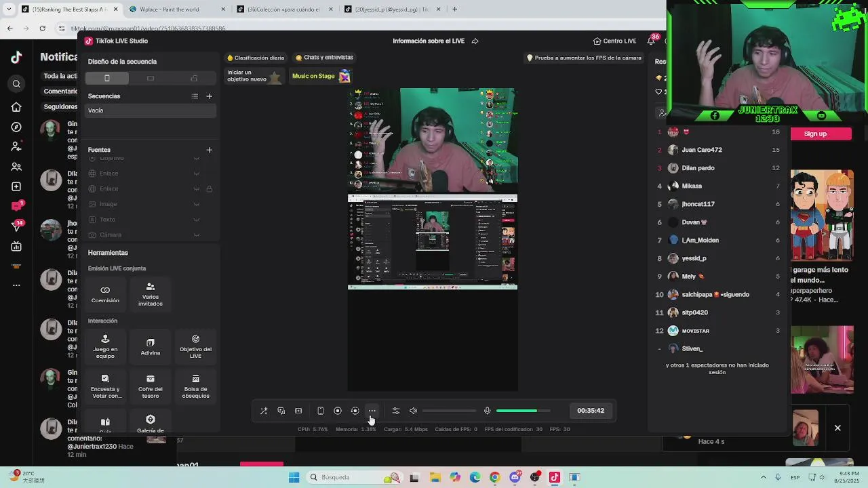Select the Image source row

pyautogui.click(x=151, y=204)
